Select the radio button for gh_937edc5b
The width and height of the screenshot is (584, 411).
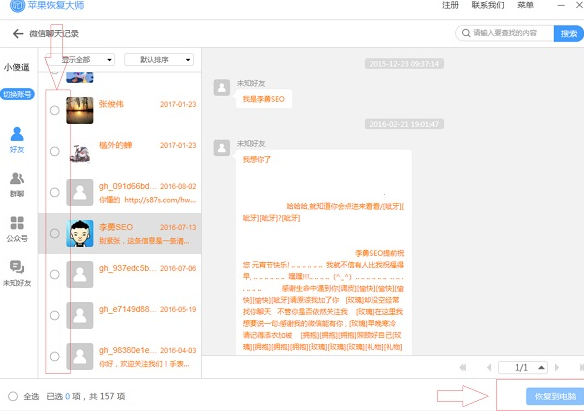(x=54, y=274)
